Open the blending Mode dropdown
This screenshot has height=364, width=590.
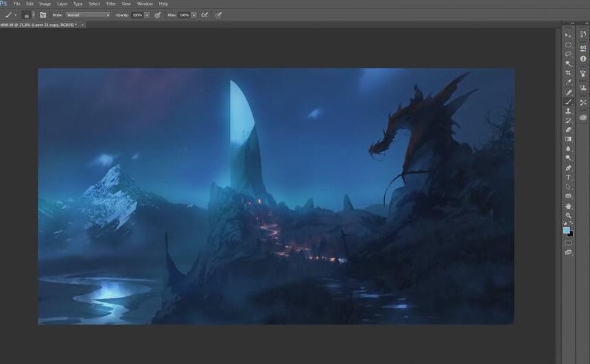coord(88,15)
